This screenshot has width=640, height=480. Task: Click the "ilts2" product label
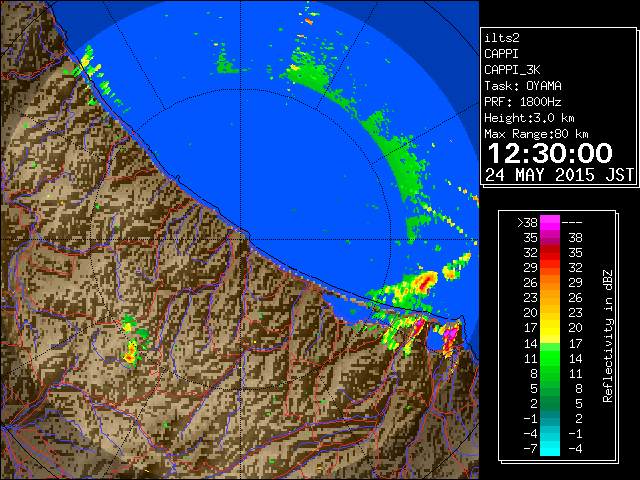(x=502, y=38)
